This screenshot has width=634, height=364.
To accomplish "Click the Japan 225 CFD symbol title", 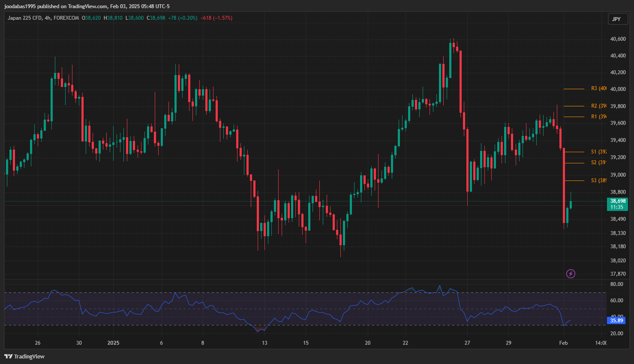I will tap(24, 18).
